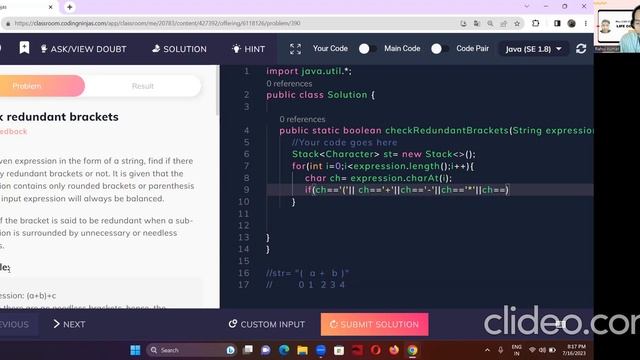
Task: Open the Teams Chat taskbar icon
Action: (x=266, y=350)
